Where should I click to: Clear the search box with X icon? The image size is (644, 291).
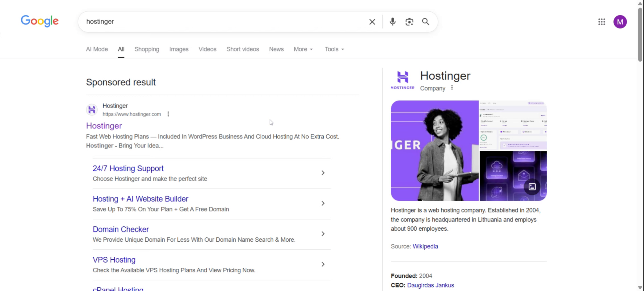[372, 22]
